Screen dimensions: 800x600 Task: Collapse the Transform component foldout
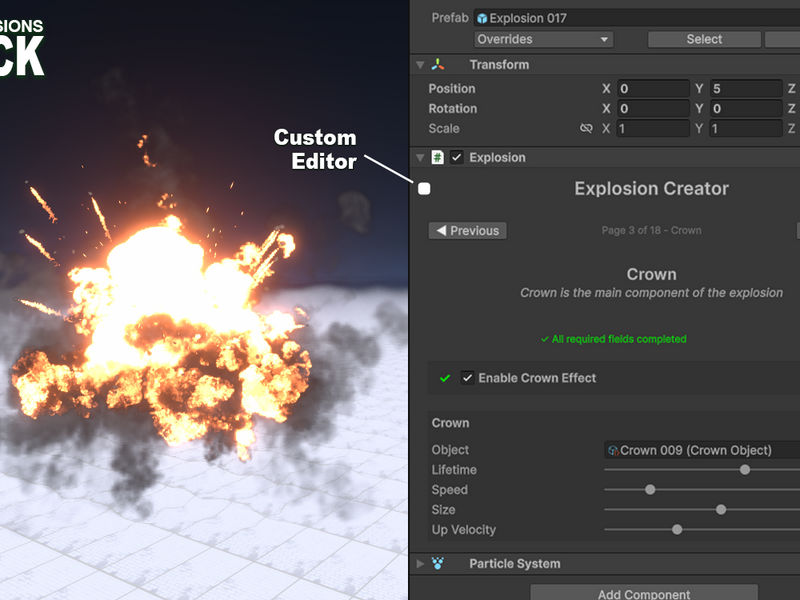(420, 65)
